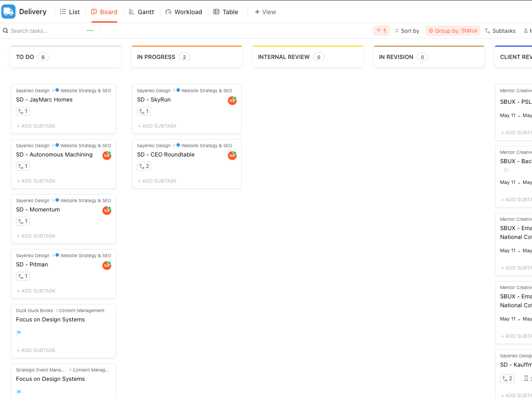Click description icon on SBUX - Bac card
This screenshot has height=399, width=532.
pyautogui.click(x=506, y=170)
